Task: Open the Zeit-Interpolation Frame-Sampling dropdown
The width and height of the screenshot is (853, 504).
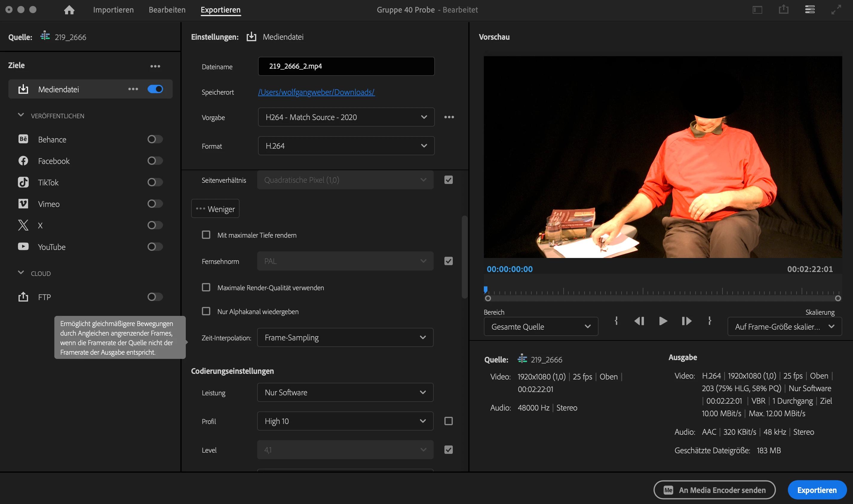Action: point(345,338)
